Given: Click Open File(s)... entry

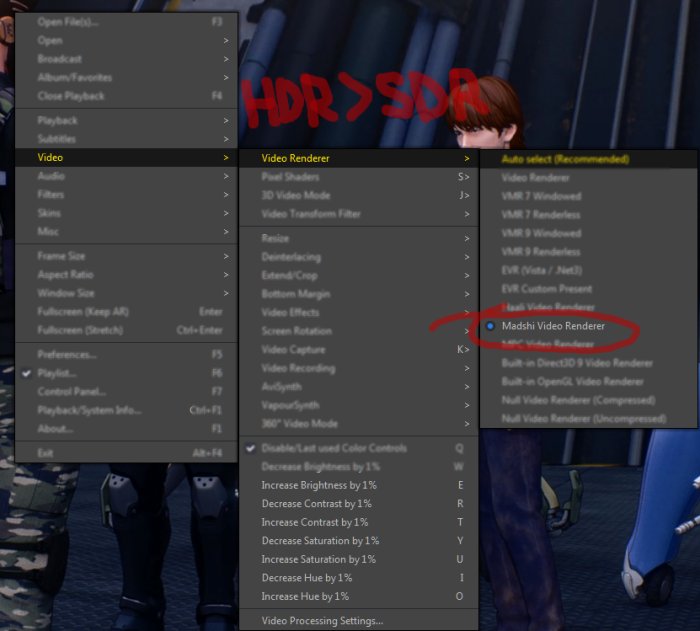Looking at the screenshot, I should coord(126,21).
